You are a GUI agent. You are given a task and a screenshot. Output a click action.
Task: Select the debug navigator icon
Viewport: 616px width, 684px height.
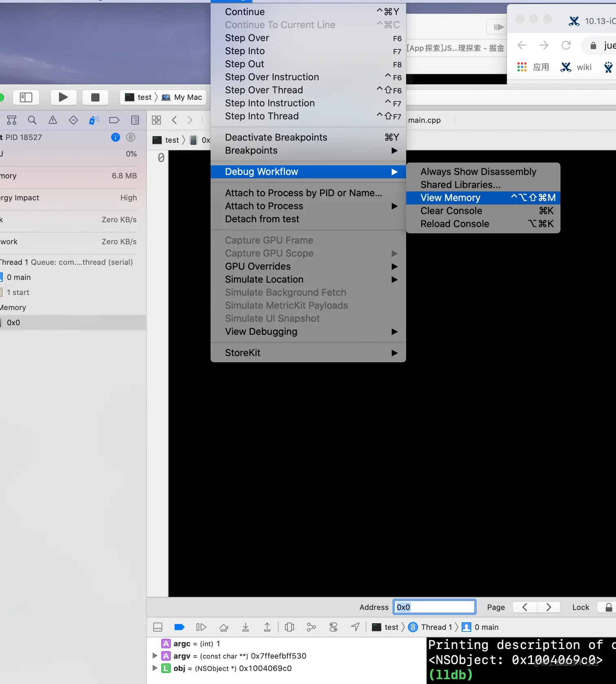[94, 120]
